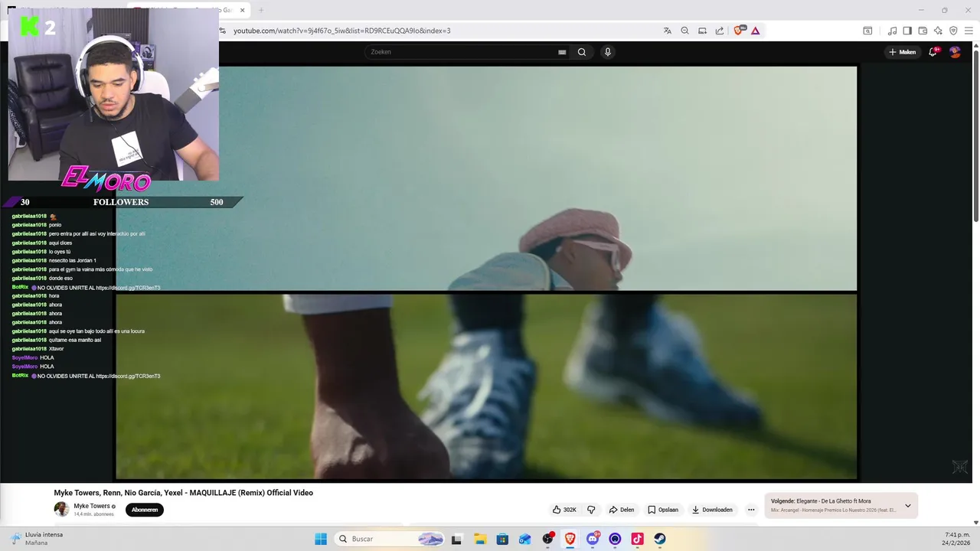Screen dimensions: 980x551
Task: Click the like button showing 302K
Action: click(x=565, y=510)
